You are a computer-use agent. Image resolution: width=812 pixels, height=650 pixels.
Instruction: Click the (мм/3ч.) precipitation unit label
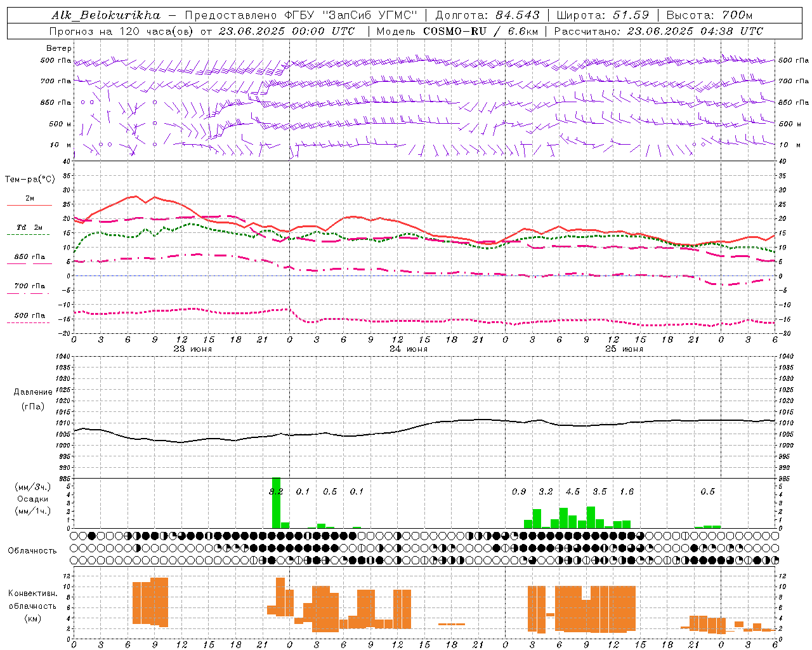33,487
